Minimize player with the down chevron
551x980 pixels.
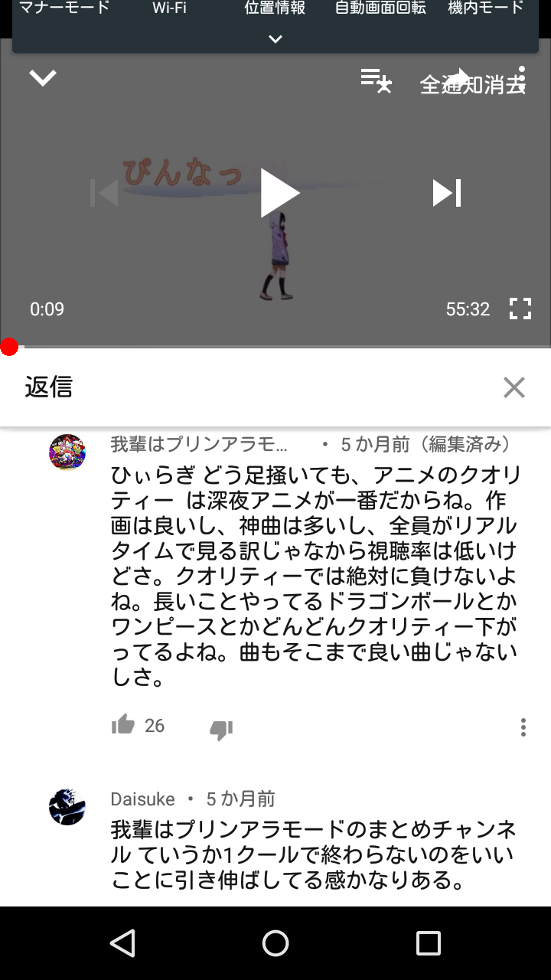pos(43,77)
